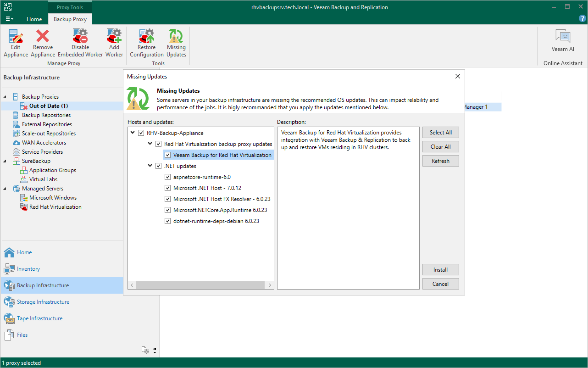This screenshot has width=588, height=368.
Task: Collapse the RHV-Backup-Appliance node
Action: [133, 133]
